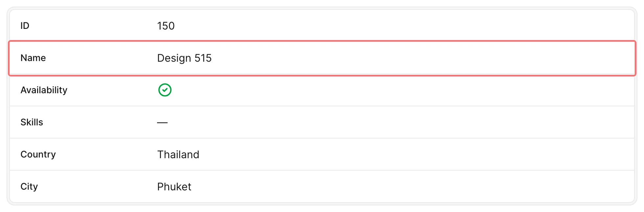Select the Country label
The height and width of the screenshot is (212, 644).
38,154
